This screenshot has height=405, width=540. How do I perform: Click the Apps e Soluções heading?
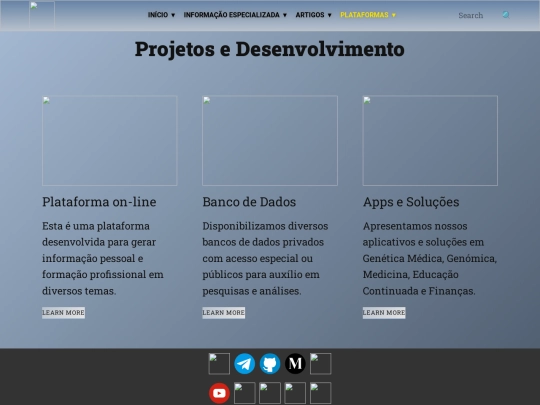coord(411,202)
